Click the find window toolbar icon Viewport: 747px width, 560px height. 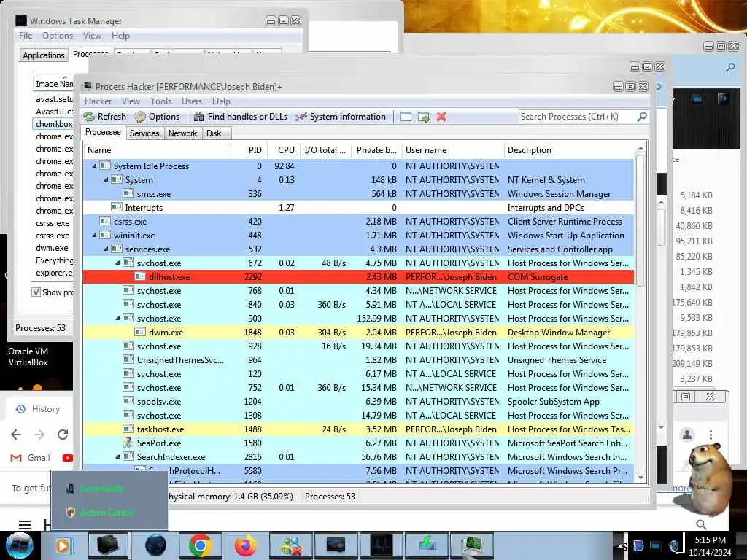(x=406, y=117)
